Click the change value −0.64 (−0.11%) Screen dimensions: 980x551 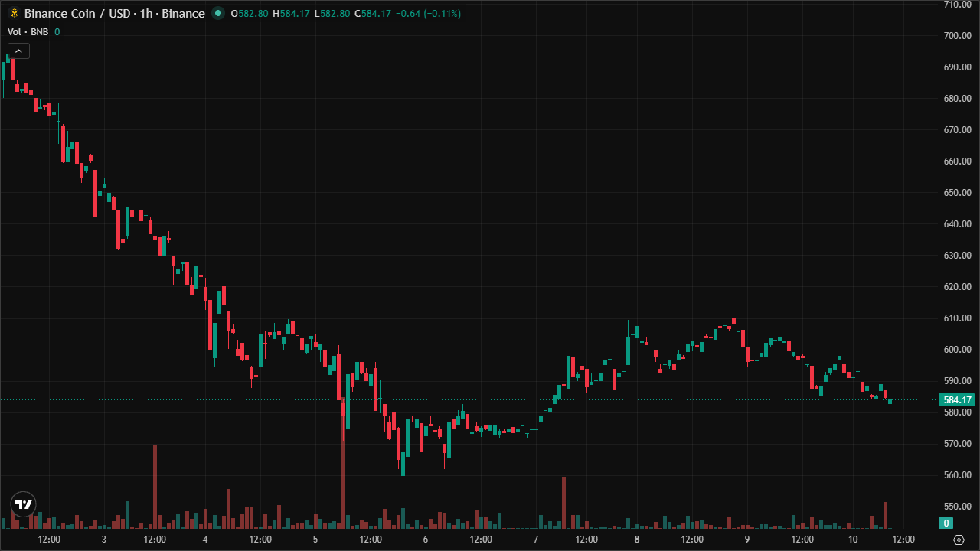tap(429, 14)
